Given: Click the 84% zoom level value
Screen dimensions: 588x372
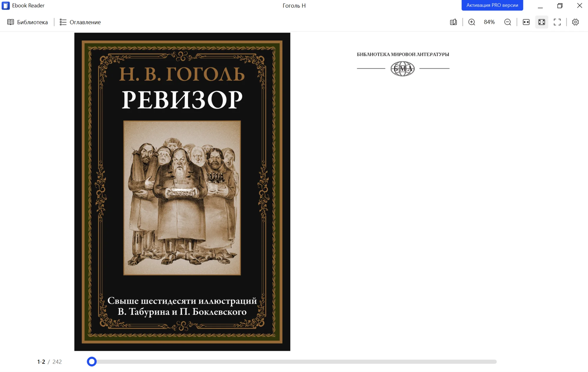Looking at the screenshot, I should pos(489,22).
